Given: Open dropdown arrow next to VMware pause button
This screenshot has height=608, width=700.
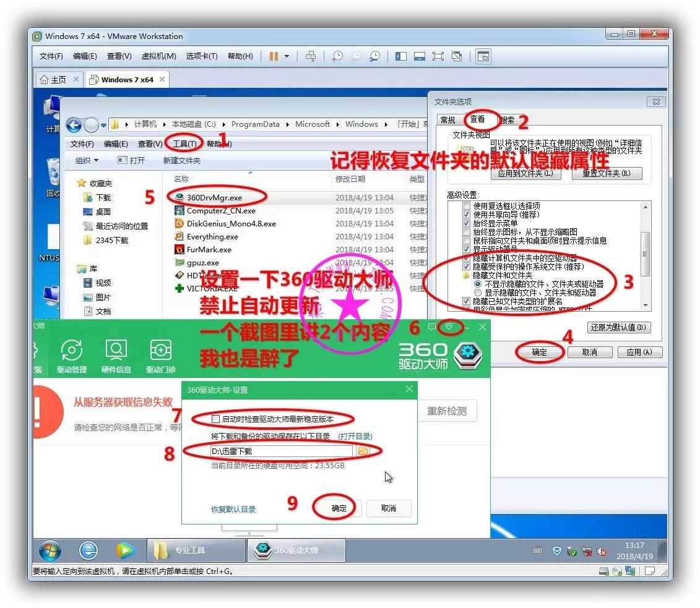Looking at the screenshot, I should [287, 56].
